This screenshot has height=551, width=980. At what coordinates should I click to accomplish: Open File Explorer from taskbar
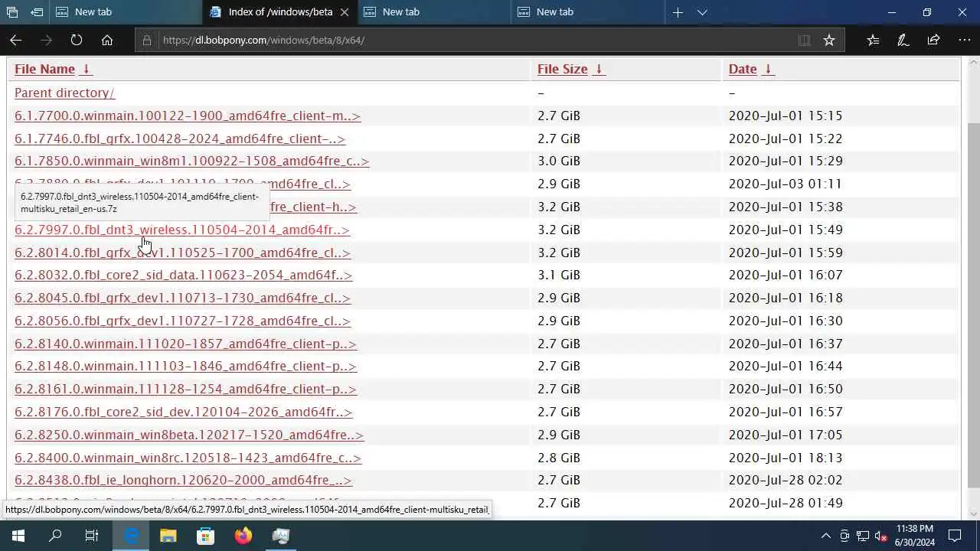pos(168,536)
